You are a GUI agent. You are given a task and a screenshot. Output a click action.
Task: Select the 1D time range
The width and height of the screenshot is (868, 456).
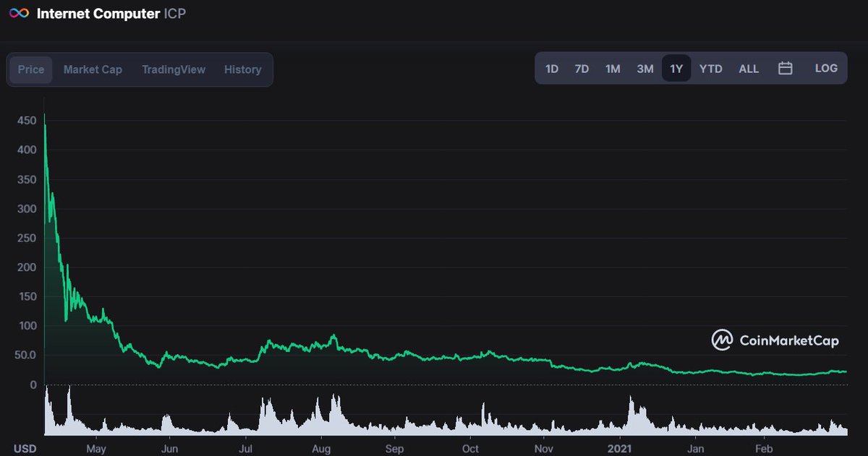pos(552,69)
